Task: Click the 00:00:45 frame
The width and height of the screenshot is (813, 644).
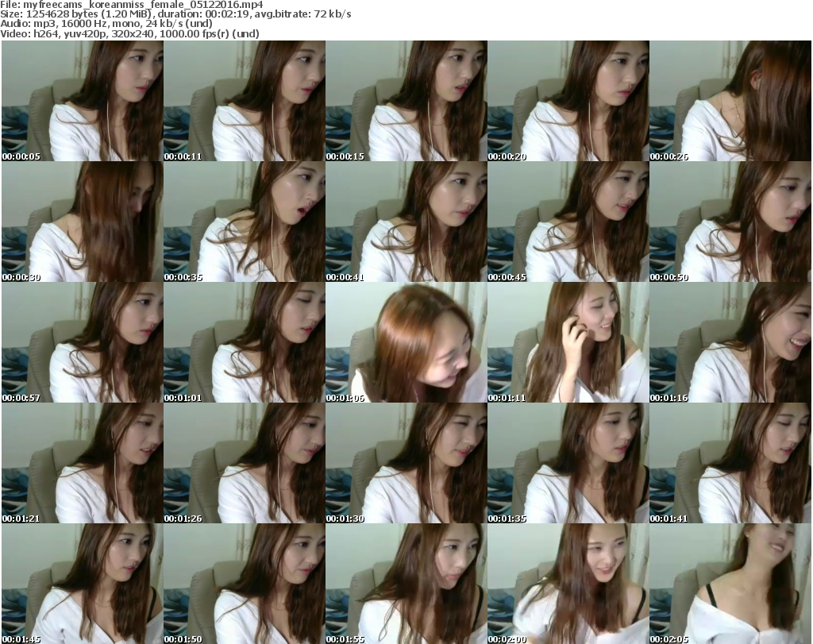Action: click(x=568, y=222)
